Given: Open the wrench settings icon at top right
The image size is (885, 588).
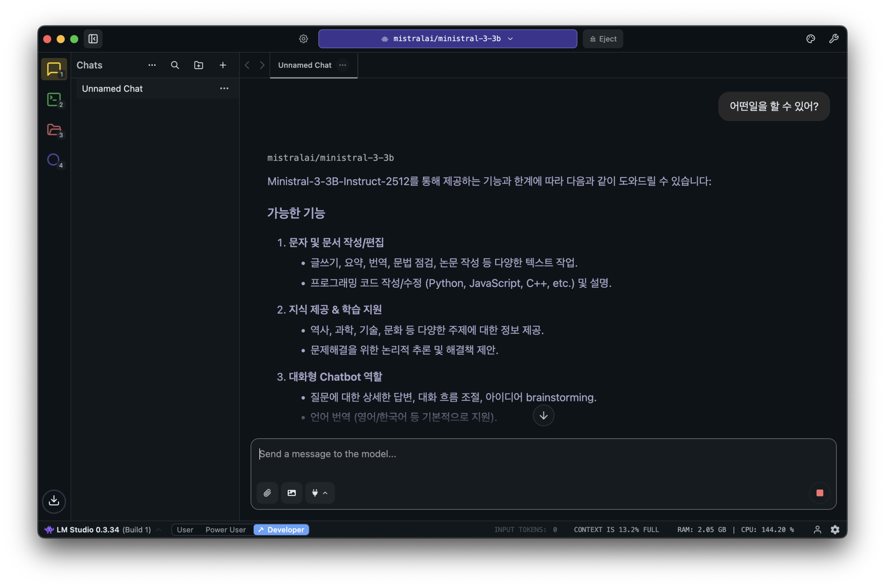Looking at the screenshot, I should pos(833,39).
